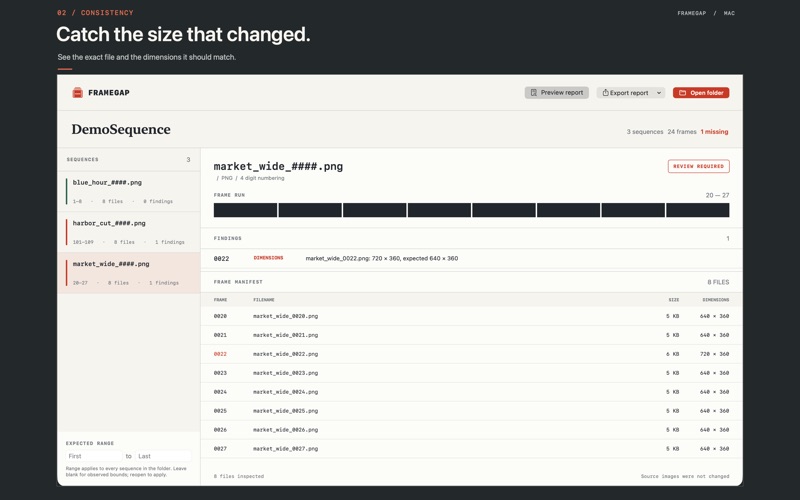Click frame number 0027 in the manifest
The height and width of the screenshot is (500, 800).
pos(220,449)
